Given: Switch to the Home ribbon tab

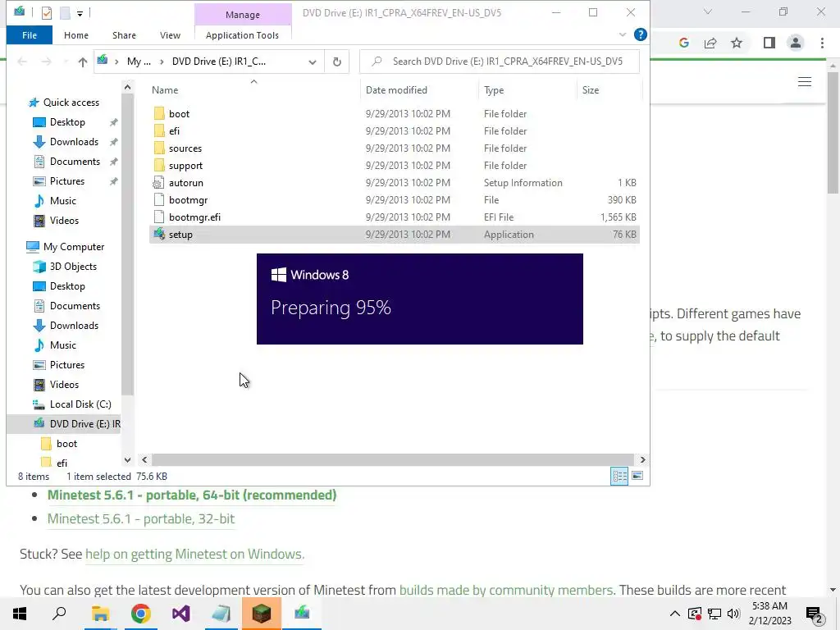Looking at the screenshot, I should pyautogui.click(x=76, y=35).
